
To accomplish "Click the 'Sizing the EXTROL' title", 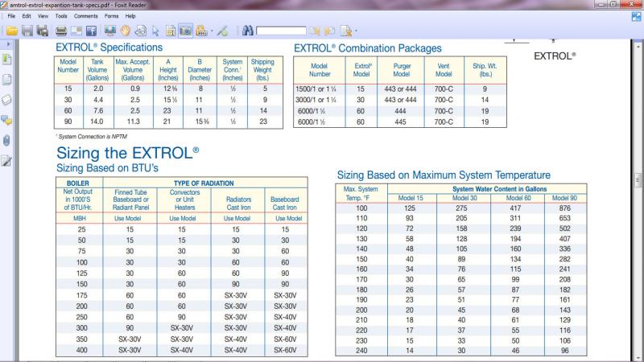I will tap(128, 153).
